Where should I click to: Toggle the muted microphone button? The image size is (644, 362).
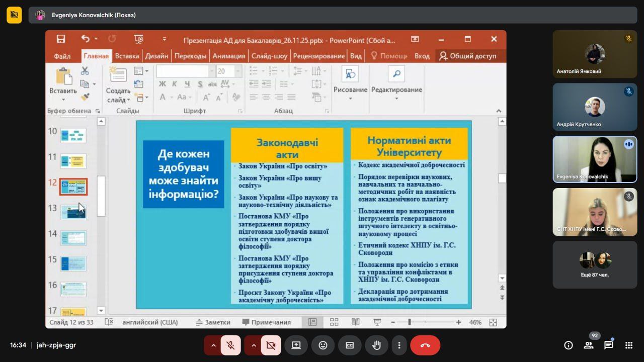pos(230,345)
